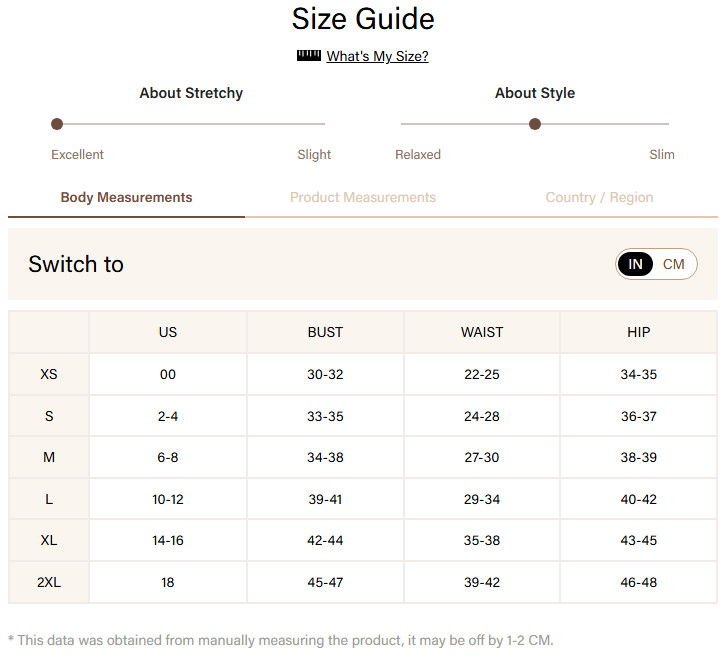Viewport: 721px width, 663px height.
Task: Select the XL size row label
Action: click(x=49, y=540)
